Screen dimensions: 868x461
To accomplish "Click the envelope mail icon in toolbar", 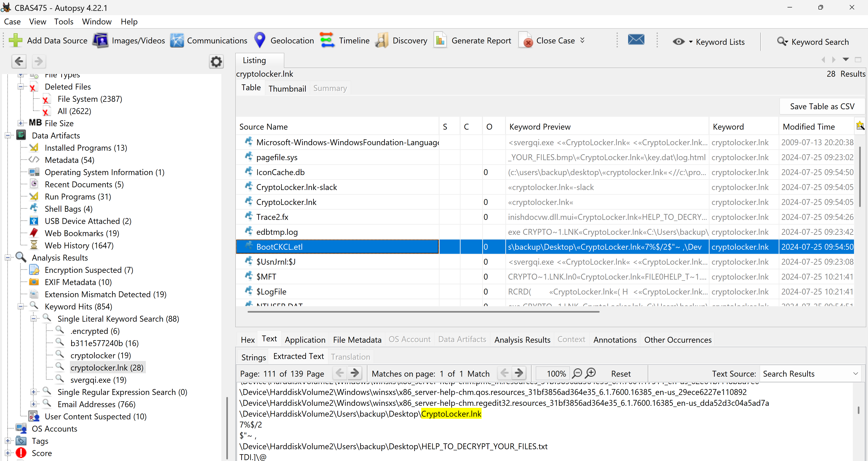I will click(x=636, y=40).
